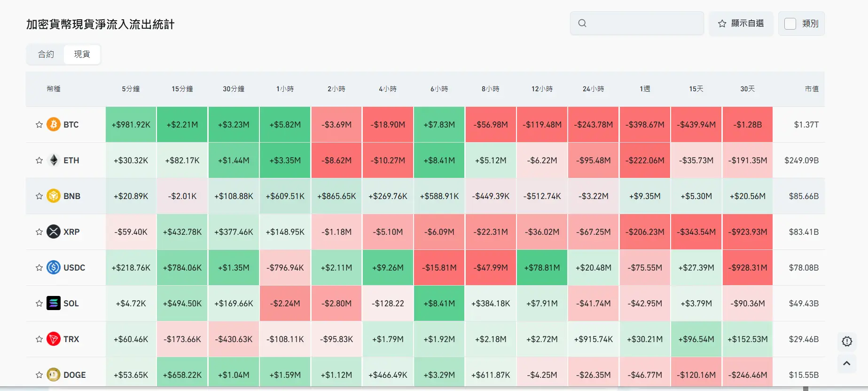
Task: Click the Solana coin logo
Action: click(54, 303)
